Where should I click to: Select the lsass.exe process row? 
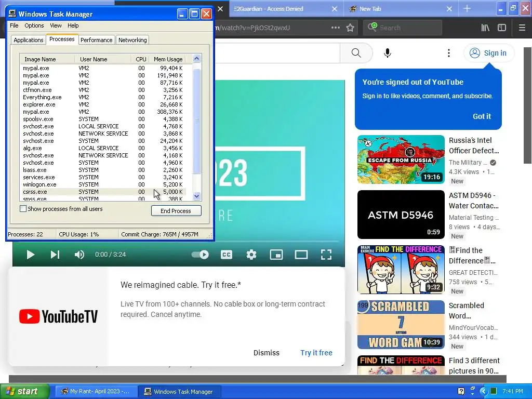[x=103, y=170]
